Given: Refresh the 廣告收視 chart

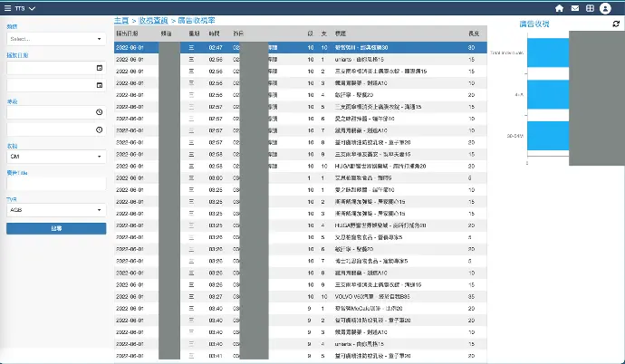Looking at the screenshot, I should click(617, 24).
